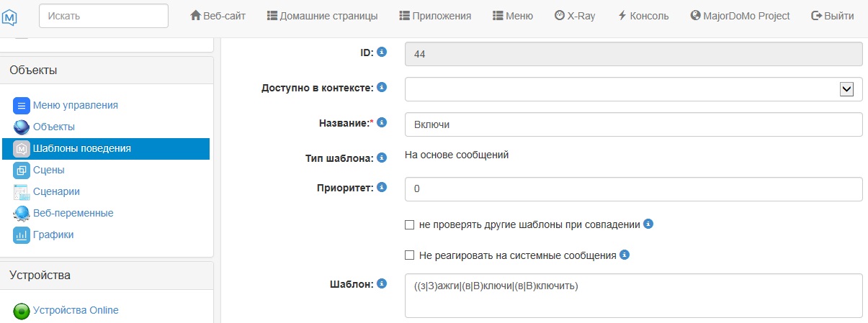Click Выйти to log out

click(833, 16)
